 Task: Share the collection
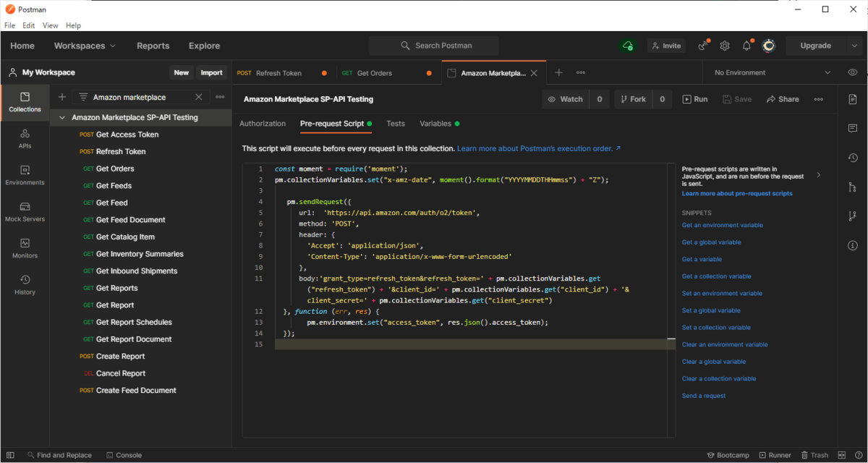pyautogui.click(x=783, y=99)
